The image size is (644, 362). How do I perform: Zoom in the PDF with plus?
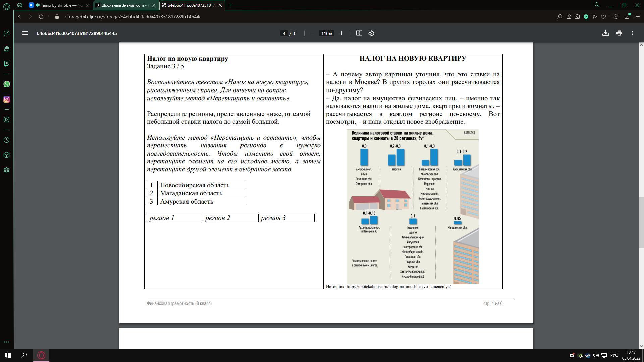[x=341, y=33]
